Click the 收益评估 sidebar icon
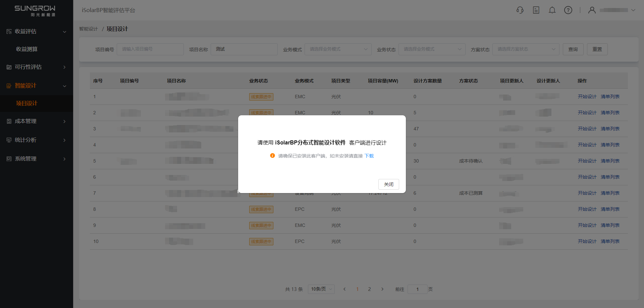 pos(9,32)
